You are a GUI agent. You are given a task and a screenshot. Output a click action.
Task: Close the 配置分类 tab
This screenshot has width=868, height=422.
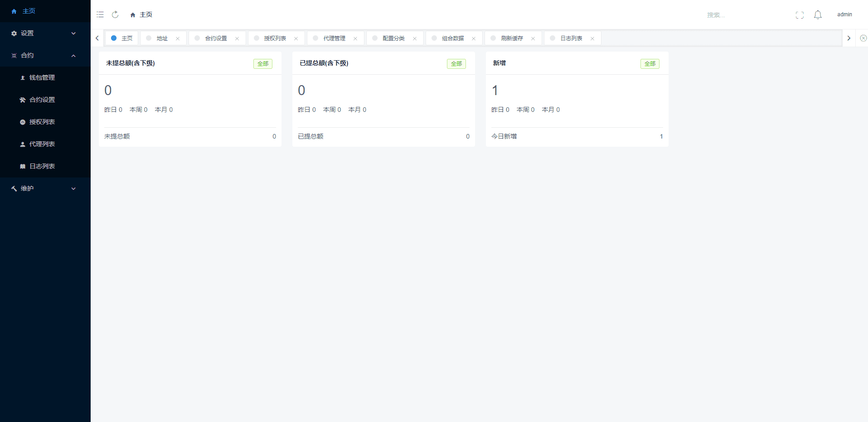pos(415,38)
